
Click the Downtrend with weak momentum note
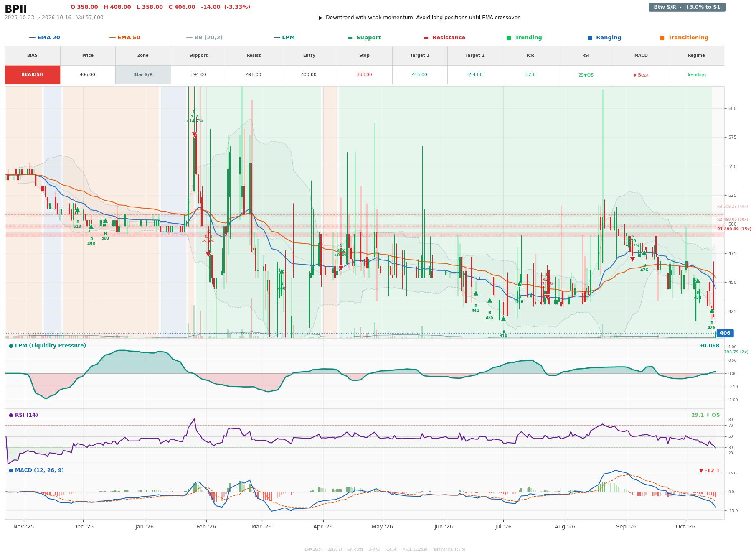point(423,18)
